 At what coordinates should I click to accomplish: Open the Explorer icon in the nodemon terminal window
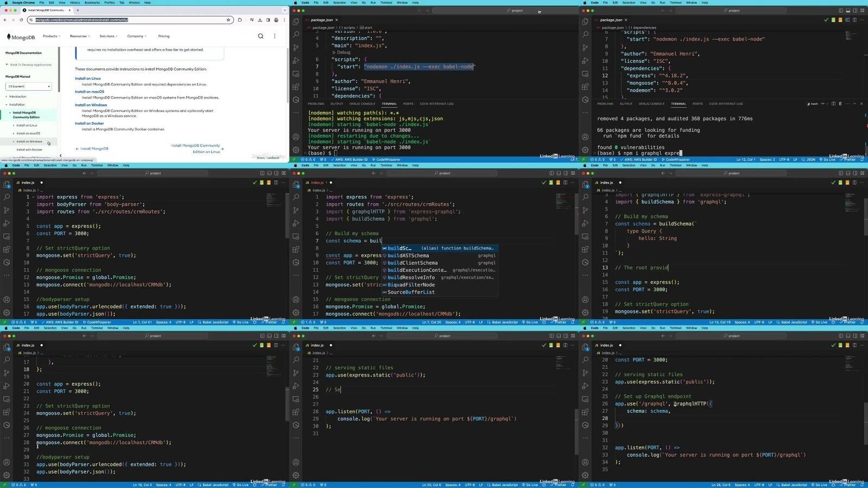[296, 21]
